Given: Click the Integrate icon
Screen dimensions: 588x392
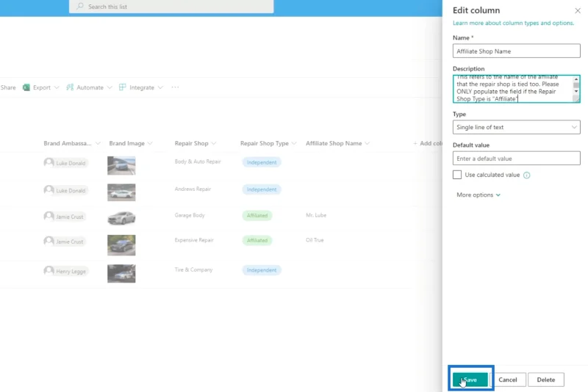Looking at the screenshot, I should click(x=122, y=87).
